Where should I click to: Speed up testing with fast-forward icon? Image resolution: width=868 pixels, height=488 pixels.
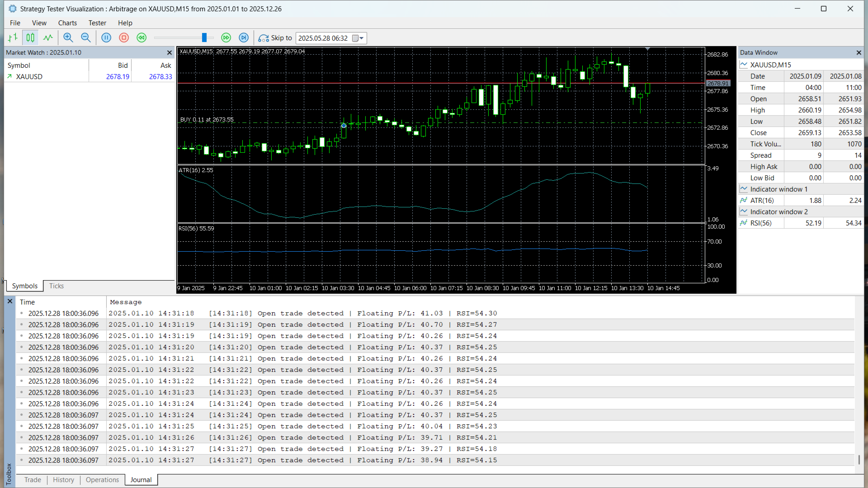[x=226, y=38]
